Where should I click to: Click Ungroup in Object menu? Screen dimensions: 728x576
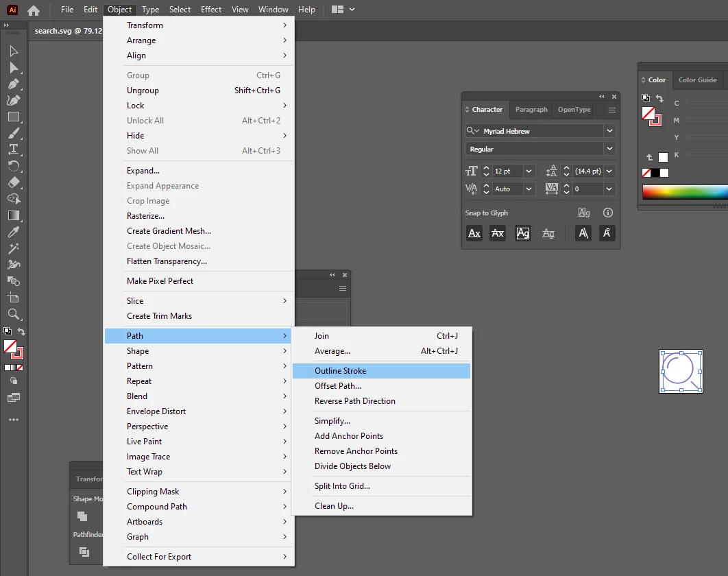click(x=199, y=90)
